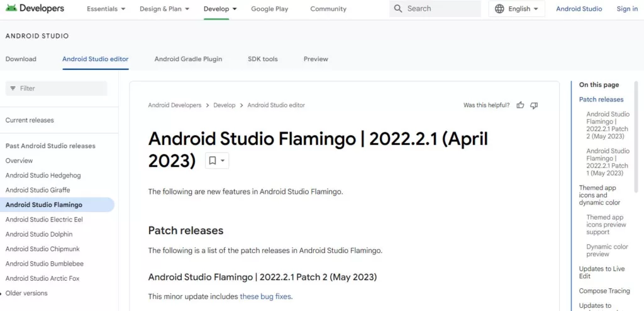Select Android Studio Arctic Fox
Viewport: 644px width, 311px height.
point(42,278)
